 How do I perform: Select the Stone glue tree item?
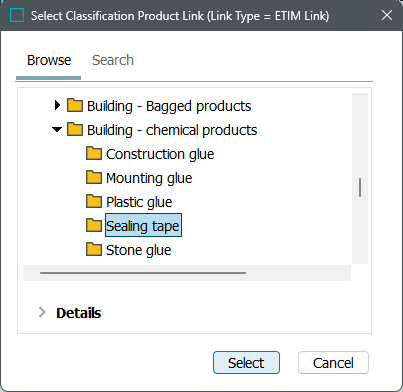[x=139, y=250]
